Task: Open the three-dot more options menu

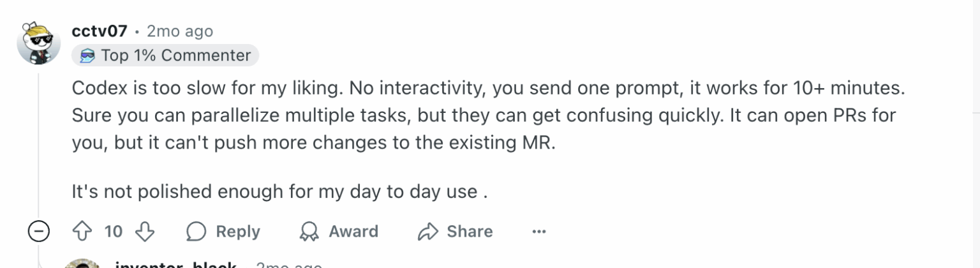Action: pos(539,231)
